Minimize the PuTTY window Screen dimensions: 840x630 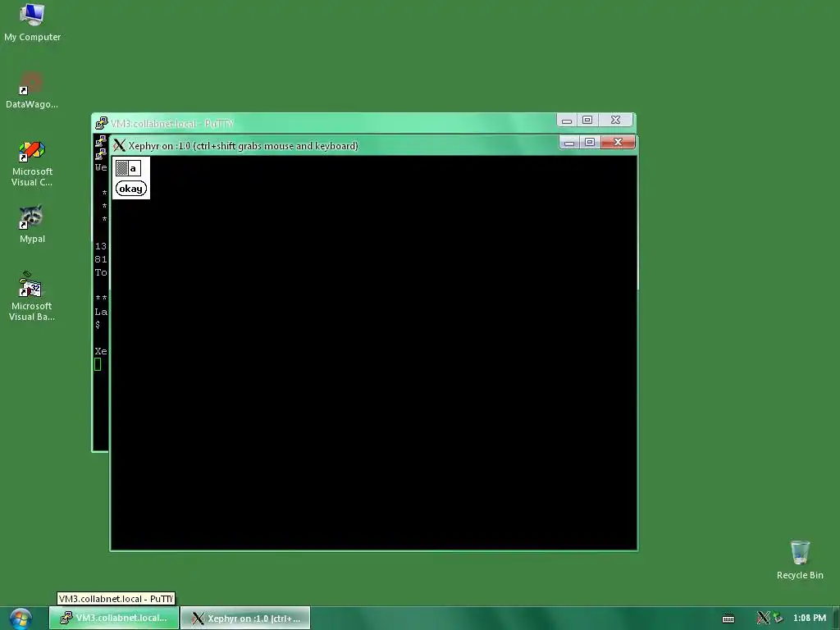(567, 121)
